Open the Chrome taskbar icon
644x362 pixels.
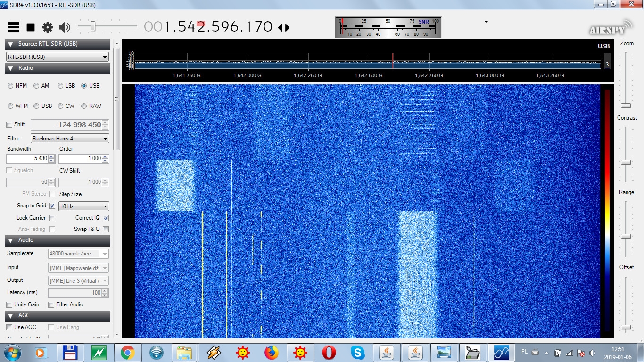pyautogui.click(x=127, y=353)
